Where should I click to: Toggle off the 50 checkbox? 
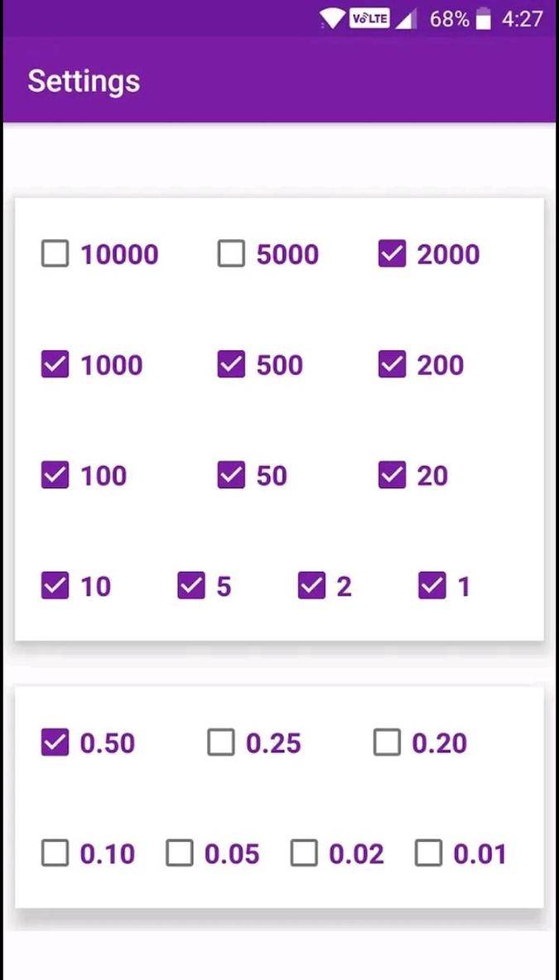click(230, 475)
